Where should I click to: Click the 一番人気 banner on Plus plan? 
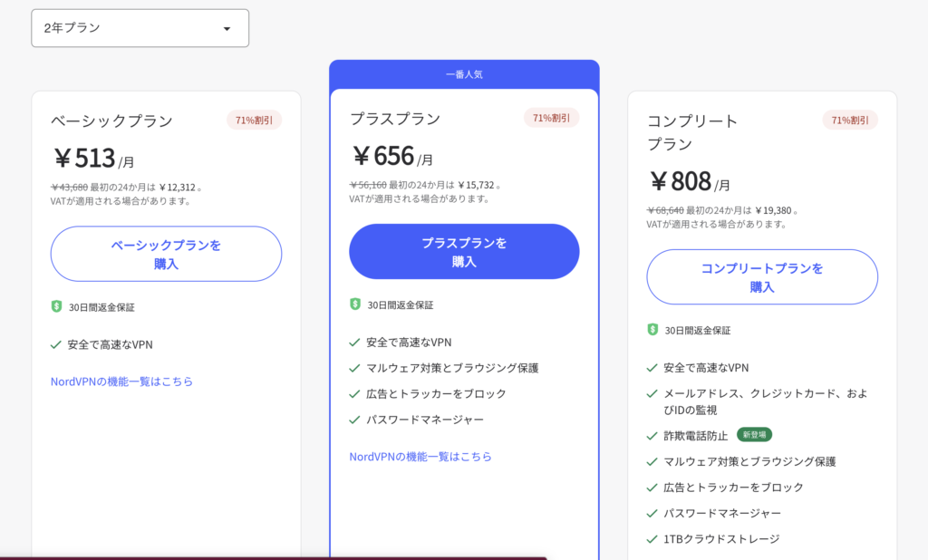463,73
